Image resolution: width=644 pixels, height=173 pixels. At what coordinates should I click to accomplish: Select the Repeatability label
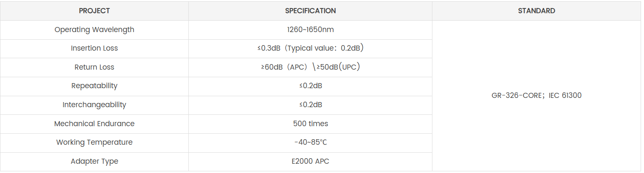click(x=94, y=86)
